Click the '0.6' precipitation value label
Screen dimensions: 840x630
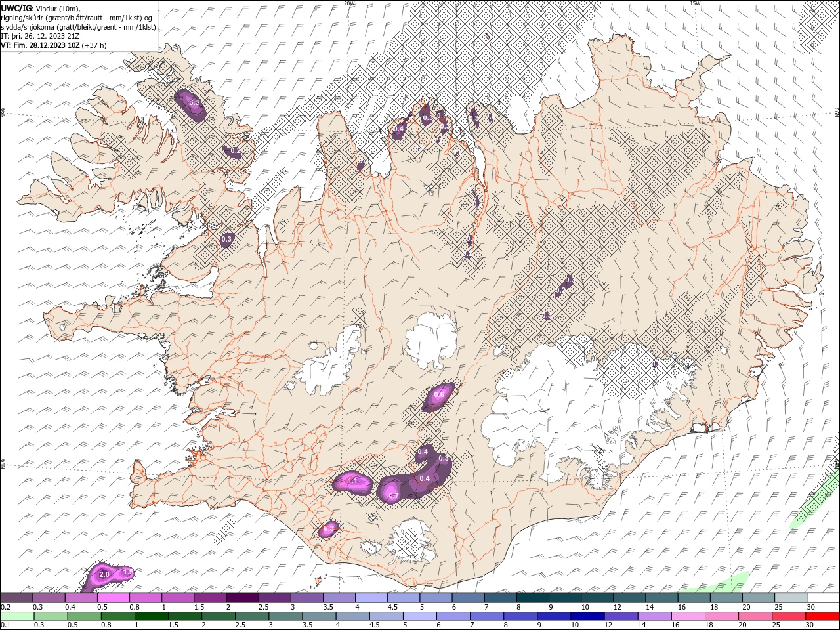(440, 394)
